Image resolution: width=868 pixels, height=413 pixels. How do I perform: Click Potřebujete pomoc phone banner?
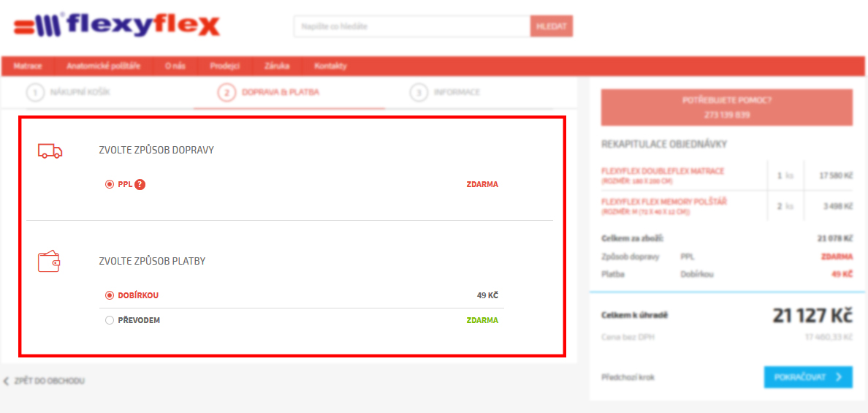[x=727, y=107]
